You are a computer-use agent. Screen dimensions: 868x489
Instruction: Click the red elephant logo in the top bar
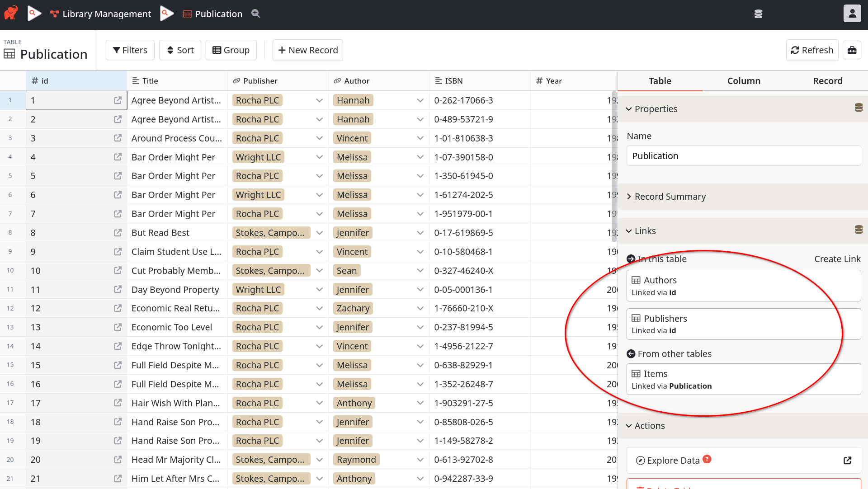tap(11, 13)
